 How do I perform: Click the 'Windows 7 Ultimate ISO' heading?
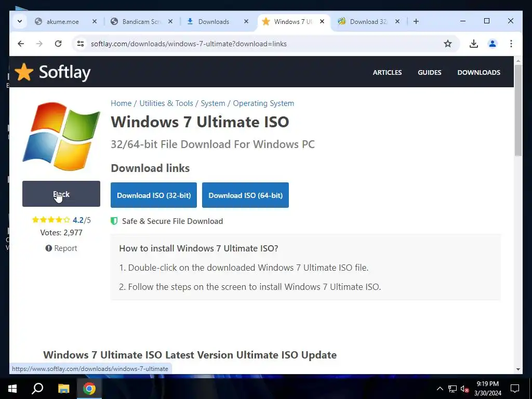coord(200,122)
